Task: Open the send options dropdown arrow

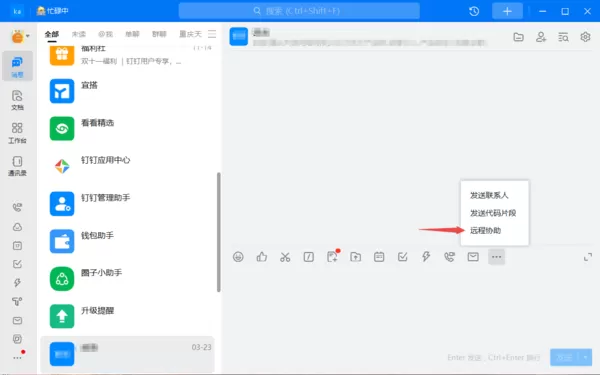Action: click(586, 357)
